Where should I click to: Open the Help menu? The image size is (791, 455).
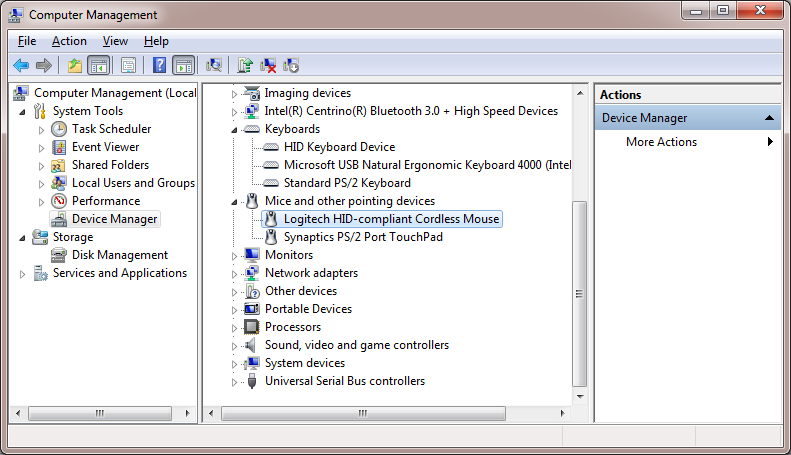tap(156, 41)
